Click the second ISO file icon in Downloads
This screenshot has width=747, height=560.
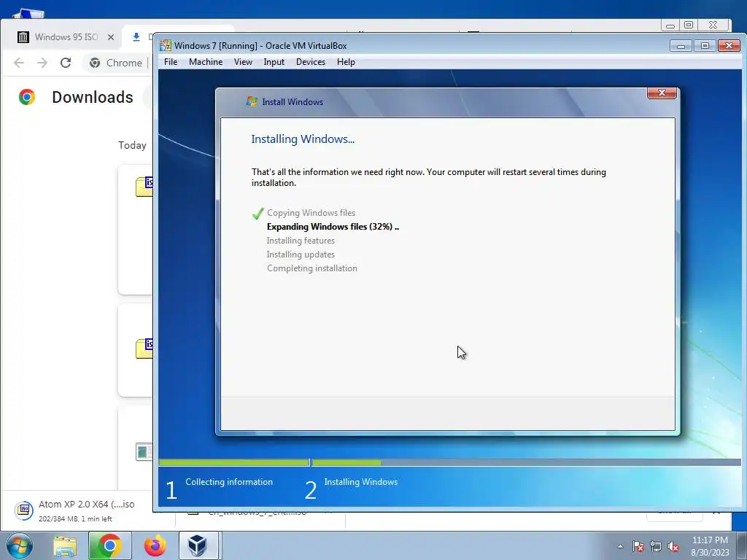click(x=144, y=348)
